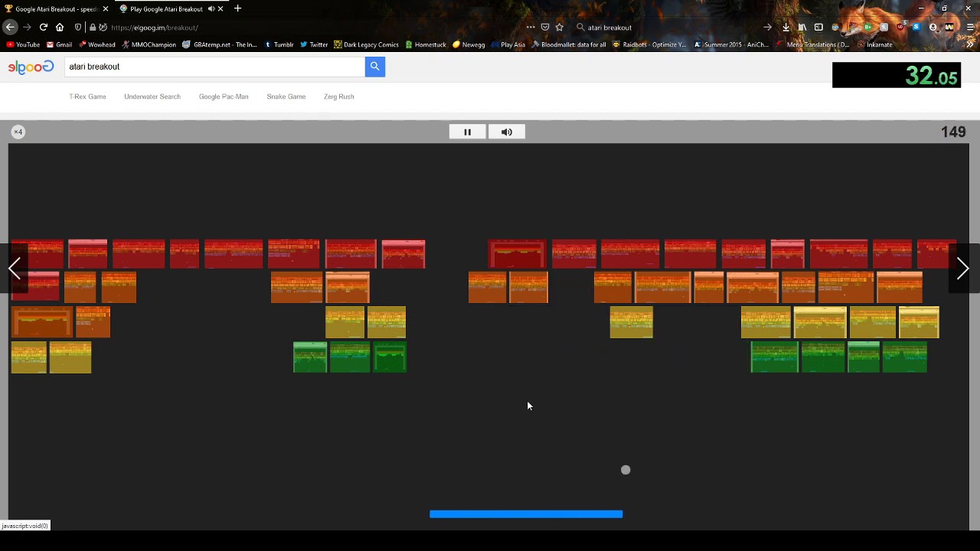Go back to the previous page

(x=10, y=28)
